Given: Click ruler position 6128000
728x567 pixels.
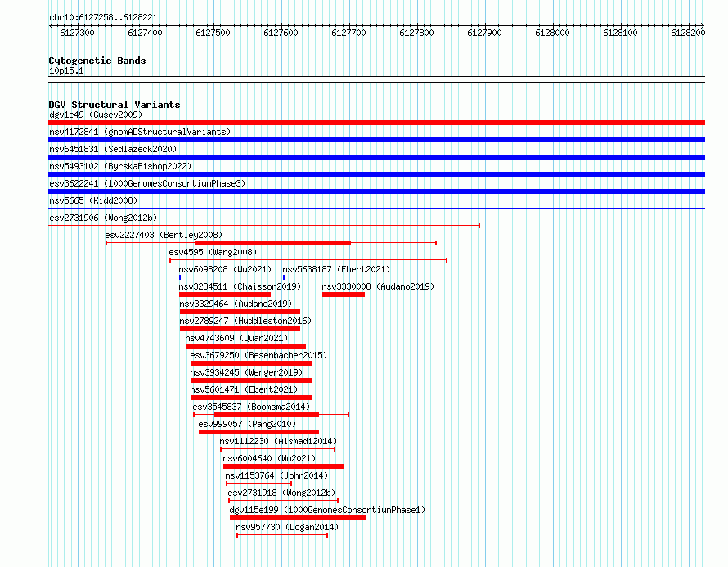Looking at the screenshot, I should coord(552,33).
